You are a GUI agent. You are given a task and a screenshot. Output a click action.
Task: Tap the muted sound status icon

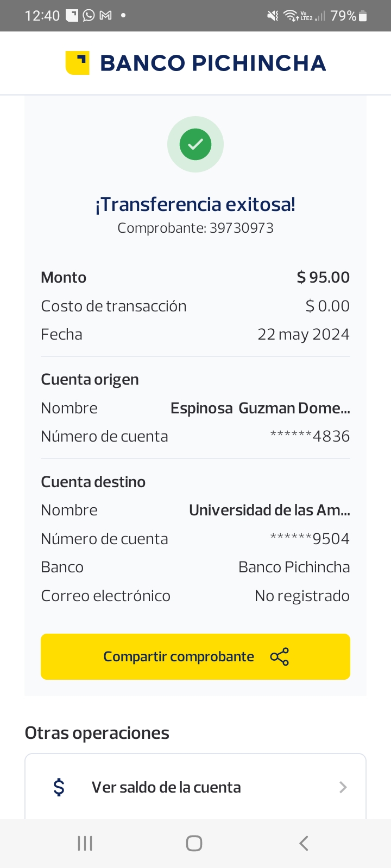point(273,16)
